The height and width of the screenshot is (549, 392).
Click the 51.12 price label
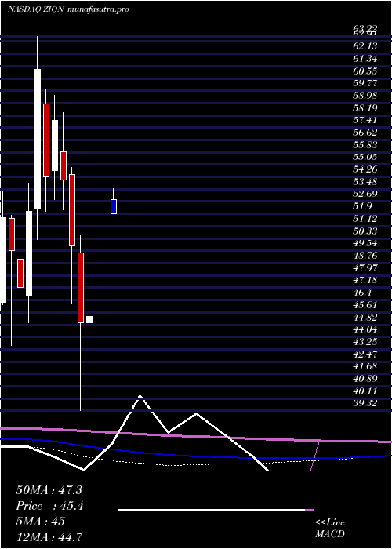pyautogui.click(x=365, y=219)
